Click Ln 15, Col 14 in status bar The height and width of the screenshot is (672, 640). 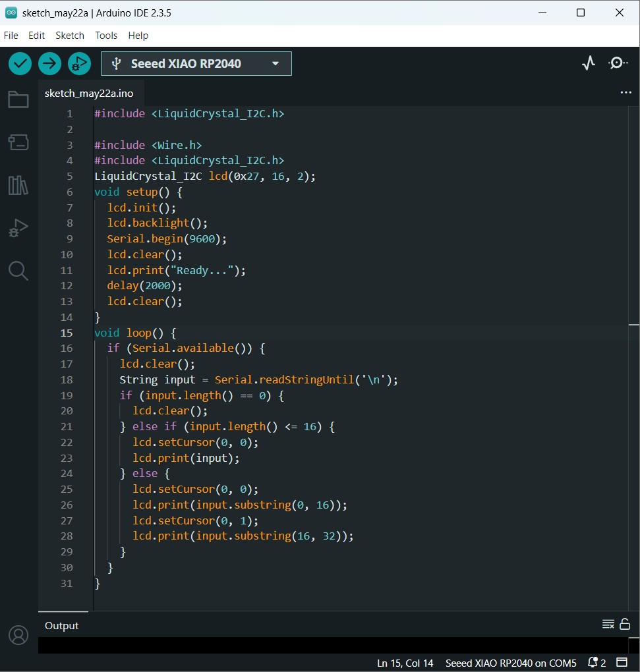pos(405,663)
